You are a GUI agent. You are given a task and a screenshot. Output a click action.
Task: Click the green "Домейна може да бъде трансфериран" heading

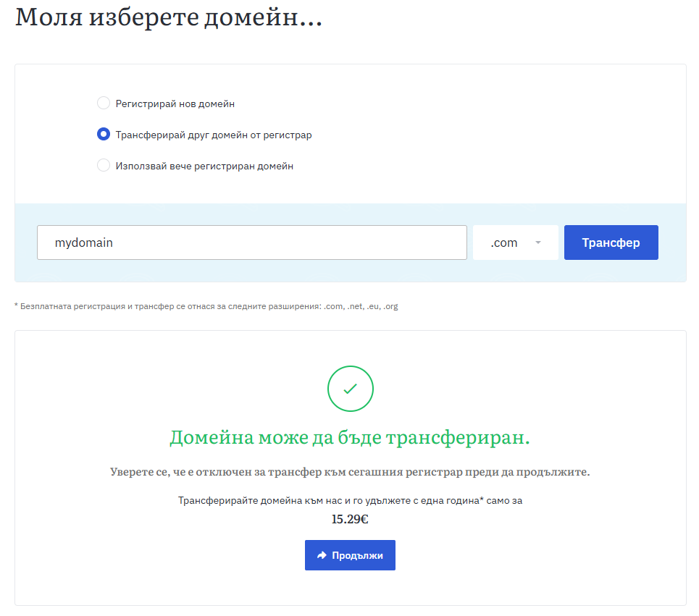[350, 438]
